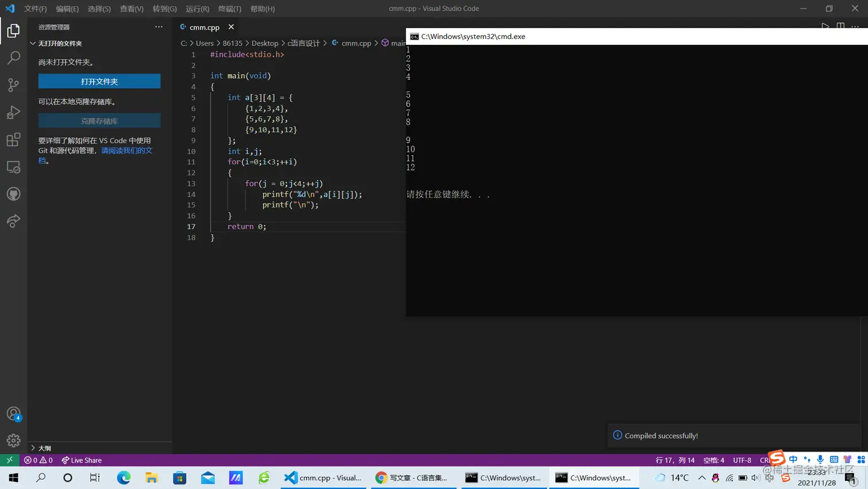The image size is (868, 489).
Task: Open Microsoft Store from the taskbar
Action: (180, 478)
